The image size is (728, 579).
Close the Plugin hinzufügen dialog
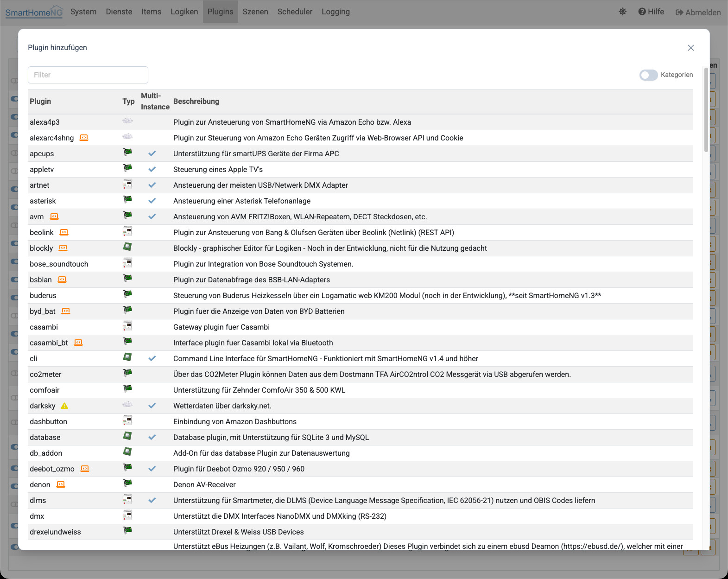pos(691,48)
